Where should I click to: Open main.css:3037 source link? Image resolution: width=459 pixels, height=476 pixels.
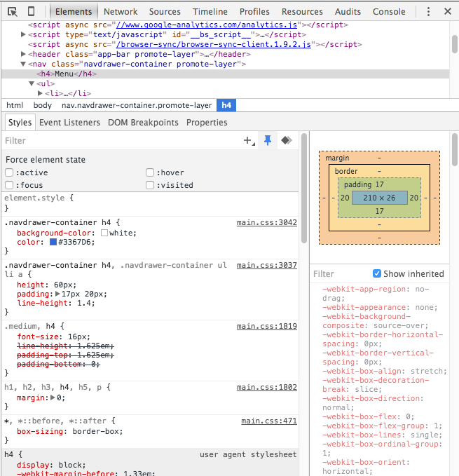(267, 265)
